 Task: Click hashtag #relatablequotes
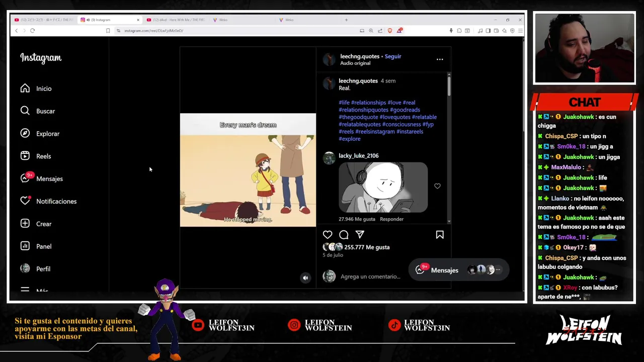click(x=360, y=124)
